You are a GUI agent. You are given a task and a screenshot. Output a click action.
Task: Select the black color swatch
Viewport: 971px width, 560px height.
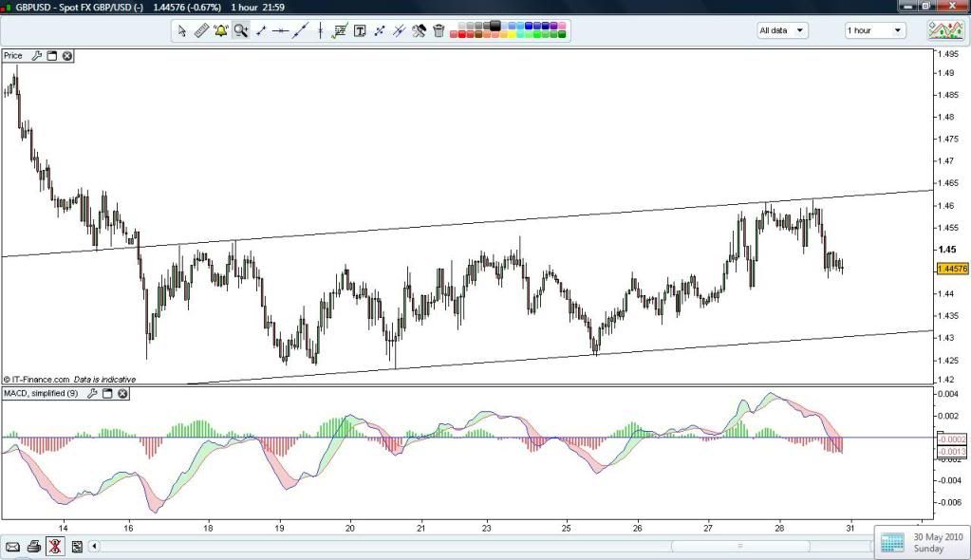coord(495,26)
